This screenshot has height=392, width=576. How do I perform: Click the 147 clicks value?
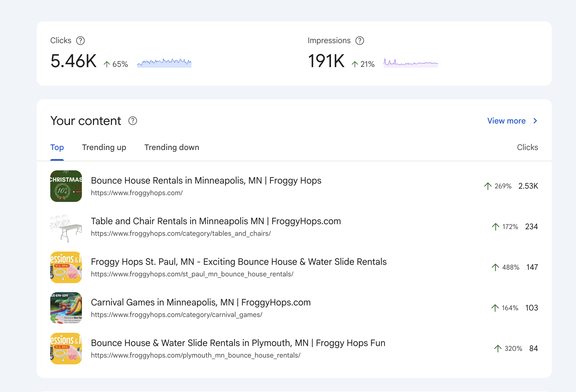[532, 267]
